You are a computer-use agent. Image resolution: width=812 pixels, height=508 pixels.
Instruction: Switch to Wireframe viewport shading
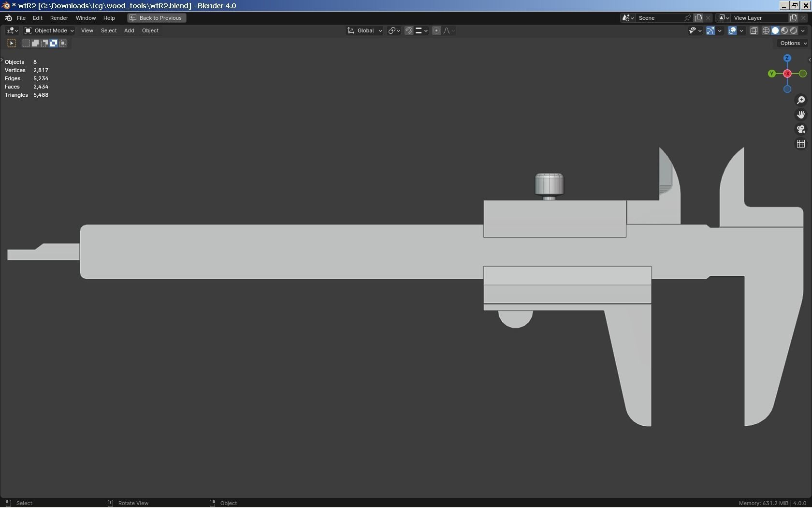click(766, 30)
